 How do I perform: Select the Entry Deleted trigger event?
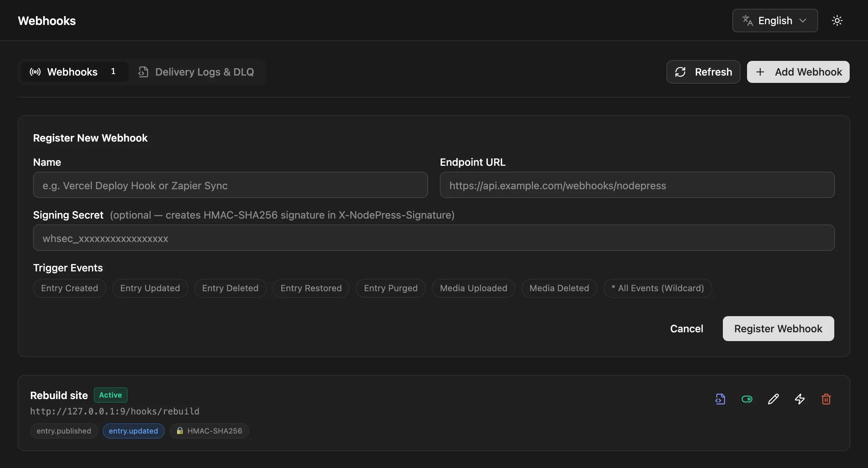tap(230, 288)
